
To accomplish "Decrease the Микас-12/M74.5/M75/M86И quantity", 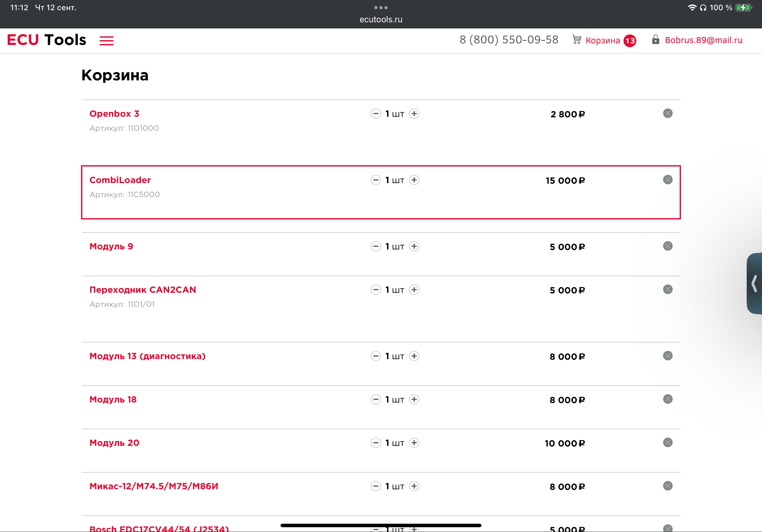I will coord(375,486).
